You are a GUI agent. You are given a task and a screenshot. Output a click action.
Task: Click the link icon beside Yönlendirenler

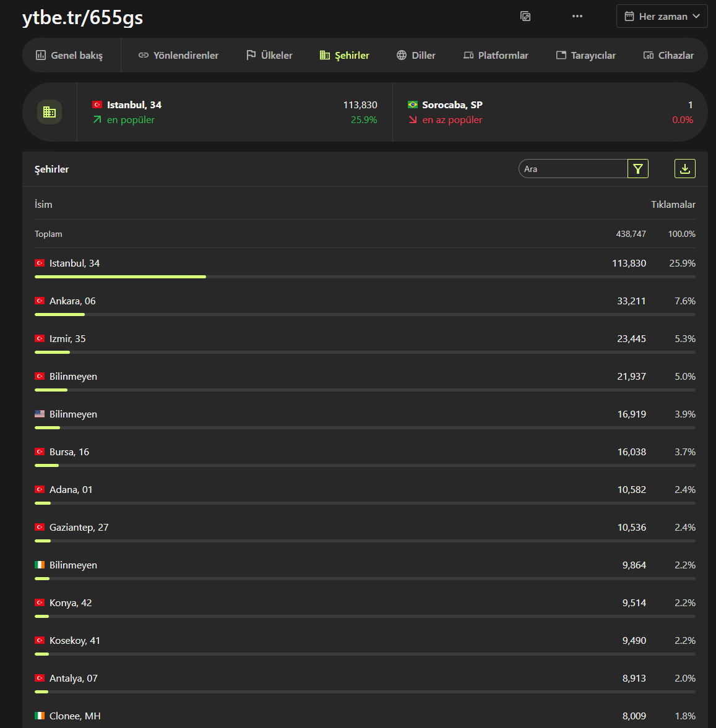pyautogui.click(x=144, y=55)
